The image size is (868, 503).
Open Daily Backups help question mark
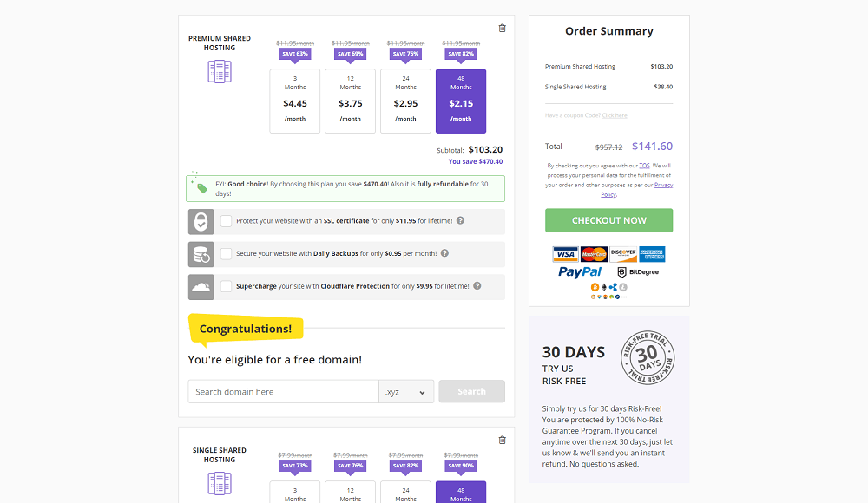tap(444, 253)
